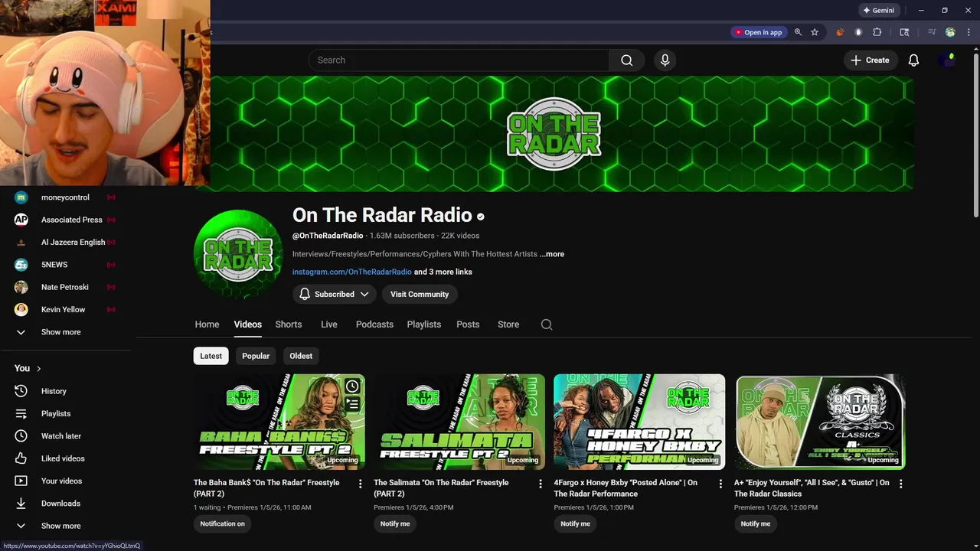Open the Baha Bank$ Freestyle thumbnail
The image size is (980, 551).
click(279, 422)
